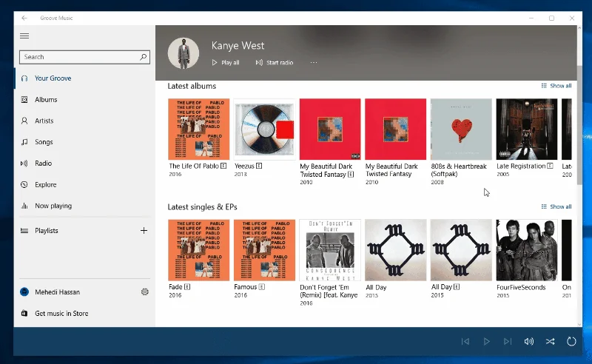Skip to previous track
The image size is (592, 364).
(x=465, y=342)
